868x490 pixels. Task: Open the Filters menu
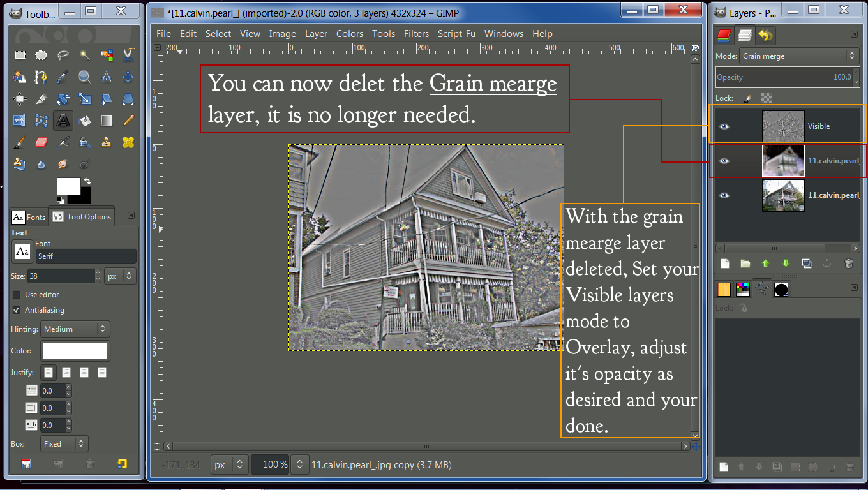[x=416, y=34]
